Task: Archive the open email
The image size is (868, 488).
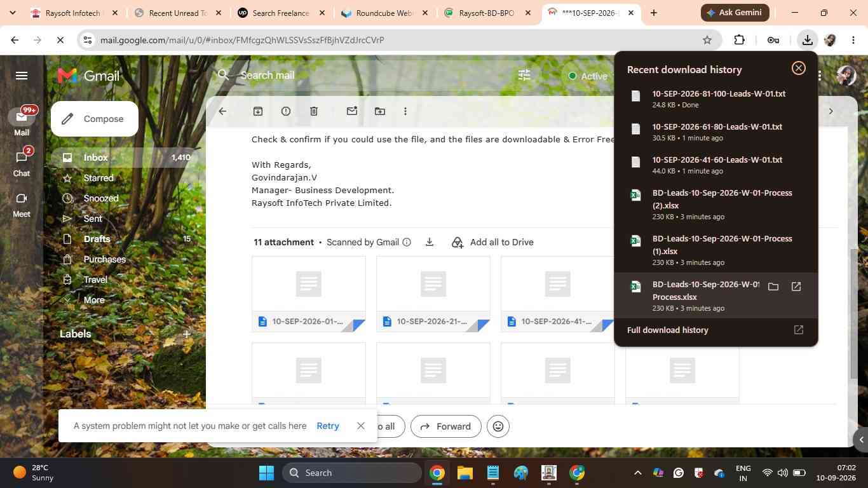Action: (258, 111)
